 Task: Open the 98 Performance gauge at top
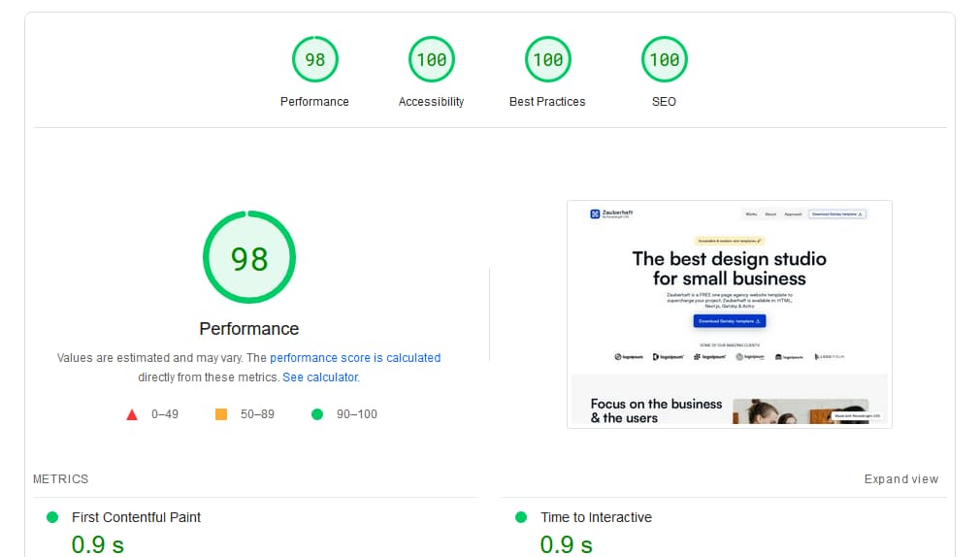tap(315, 59)
